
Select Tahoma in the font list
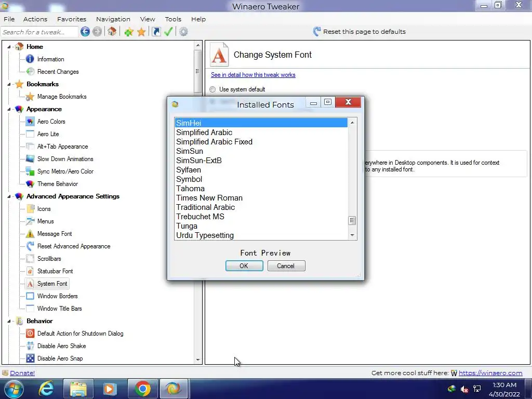click(261, 189)
